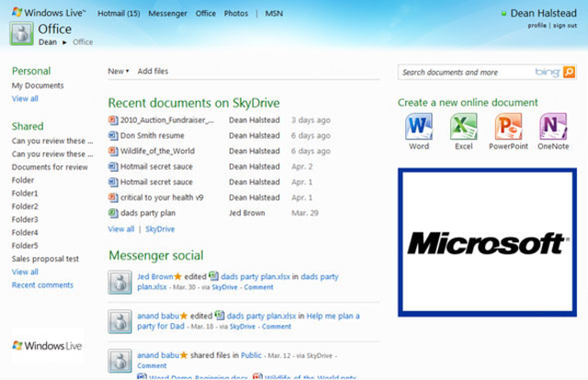Click the Dean Halstead name in header

tap(543, 13)
